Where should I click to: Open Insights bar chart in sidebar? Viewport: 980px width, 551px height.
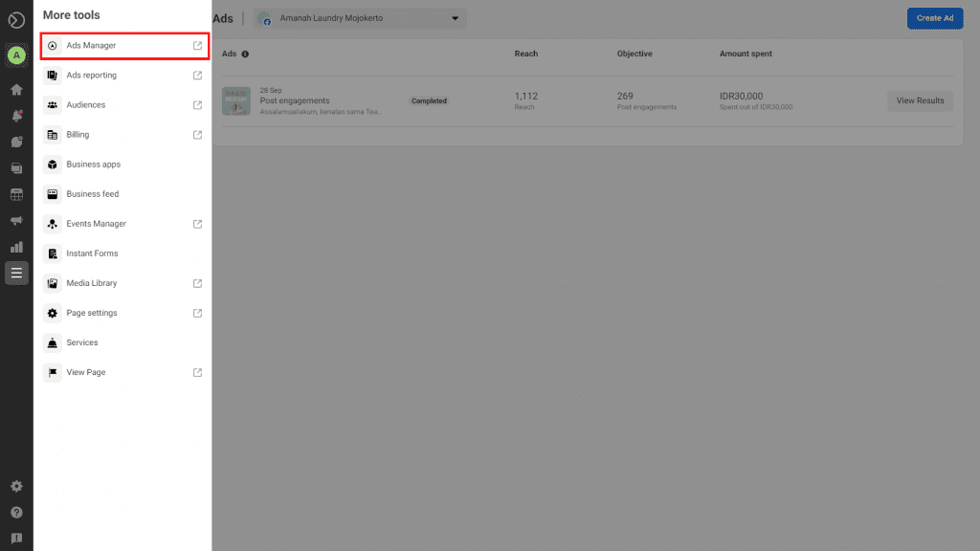coord(17,247)
